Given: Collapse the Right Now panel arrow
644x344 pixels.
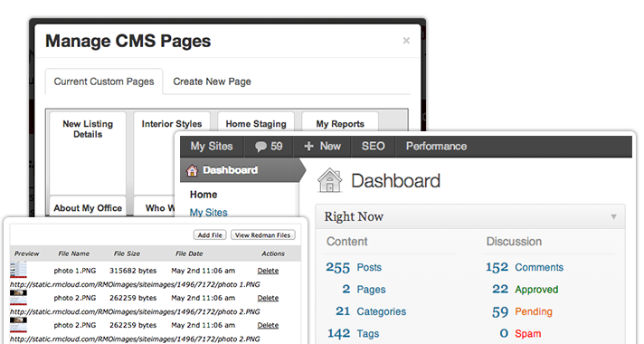Looking at the screenshot, I should tap(613, 216).
